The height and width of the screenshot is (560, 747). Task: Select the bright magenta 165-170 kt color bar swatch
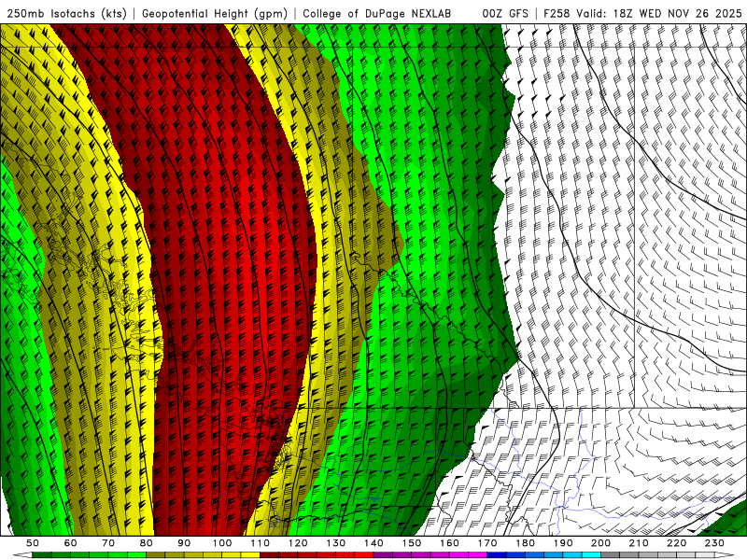pyautogui.click(x=477, y=555)
